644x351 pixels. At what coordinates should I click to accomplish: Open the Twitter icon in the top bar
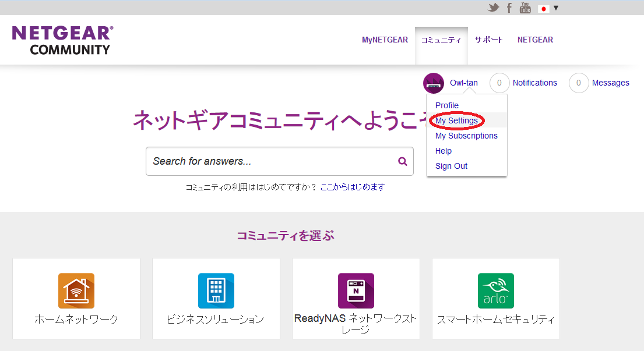(493, 8)
